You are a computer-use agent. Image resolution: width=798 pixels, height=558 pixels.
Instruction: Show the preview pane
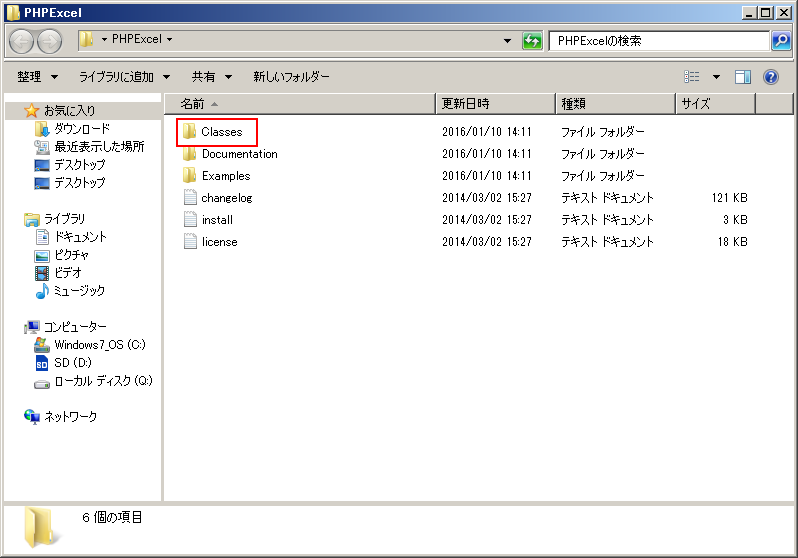click(x=743, y=77)
